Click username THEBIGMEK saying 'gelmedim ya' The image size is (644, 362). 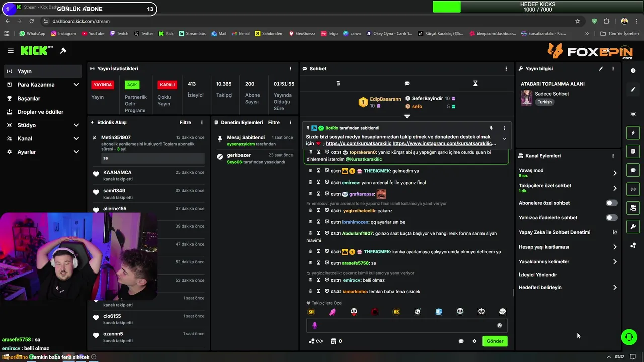pos(377,171)
